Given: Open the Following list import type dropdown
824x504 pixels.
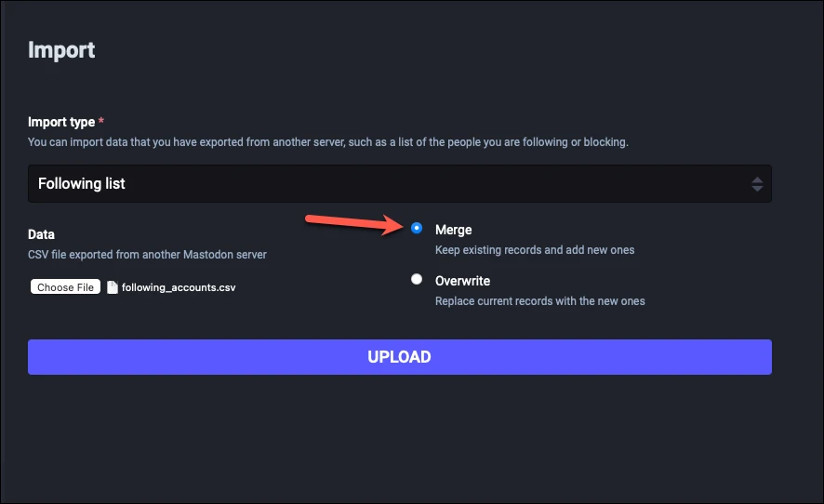Looking at the screenshot, I should 399,183.
